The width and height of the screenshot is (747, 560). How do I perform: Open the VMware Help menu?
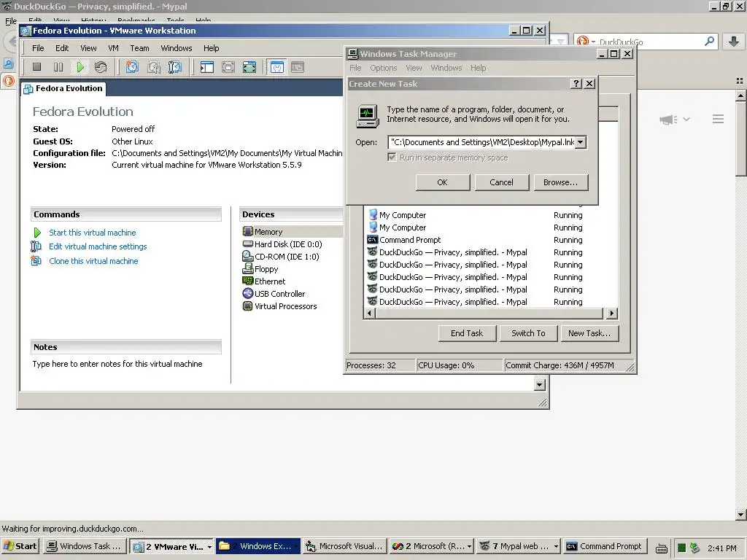[x=211, y=48]
